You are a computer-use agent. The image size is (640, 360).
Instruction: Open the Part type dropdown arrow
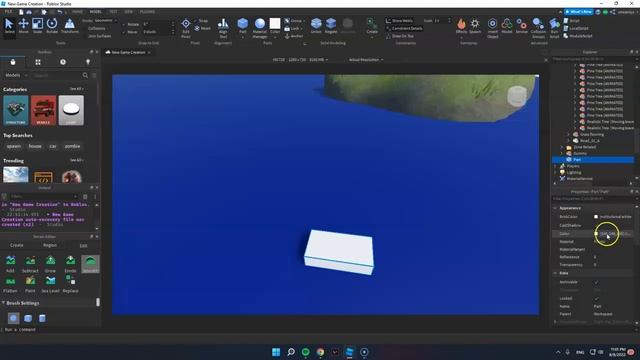click(242, 37)
